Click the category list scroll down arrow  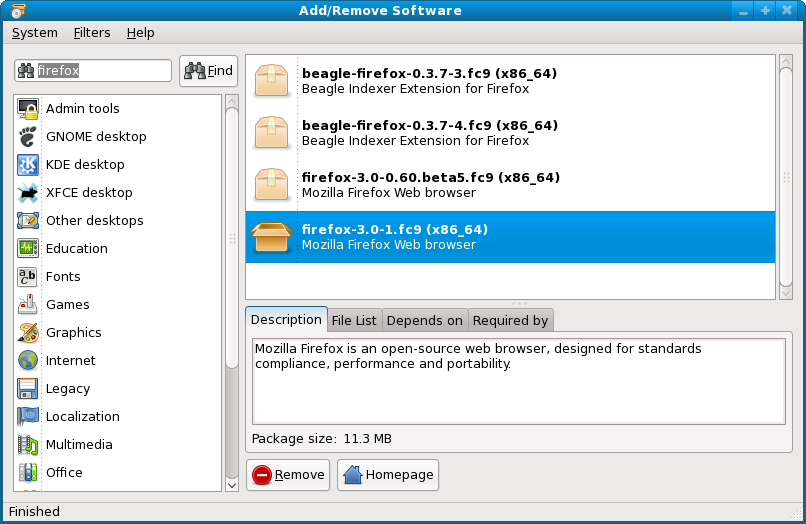tap(232, 485)
